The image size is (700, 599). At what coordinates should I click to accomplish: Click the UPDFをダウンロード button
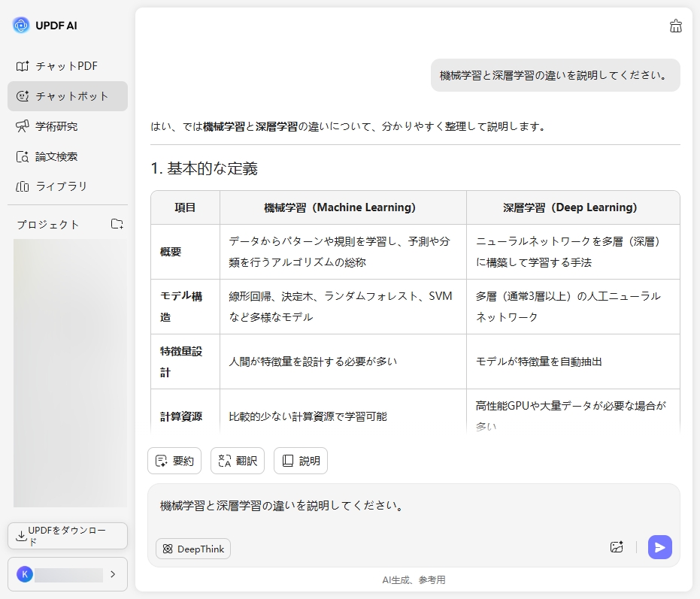point(67,535)
